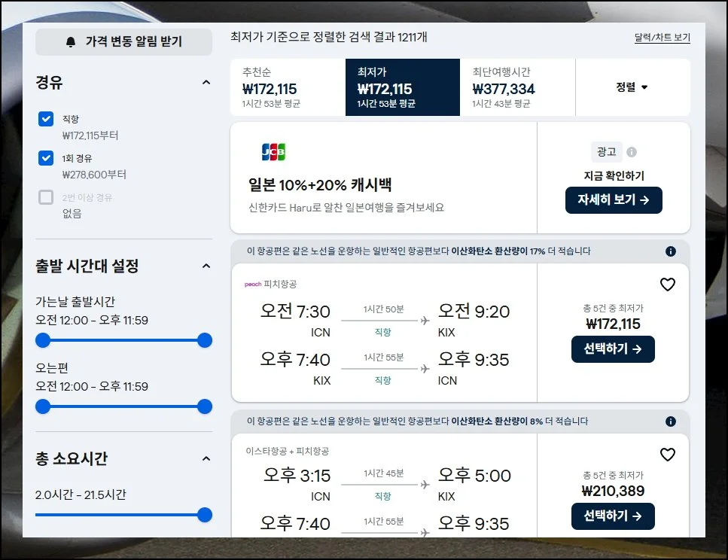Click the 총 소요시간 slider handle

coord(204,515)
